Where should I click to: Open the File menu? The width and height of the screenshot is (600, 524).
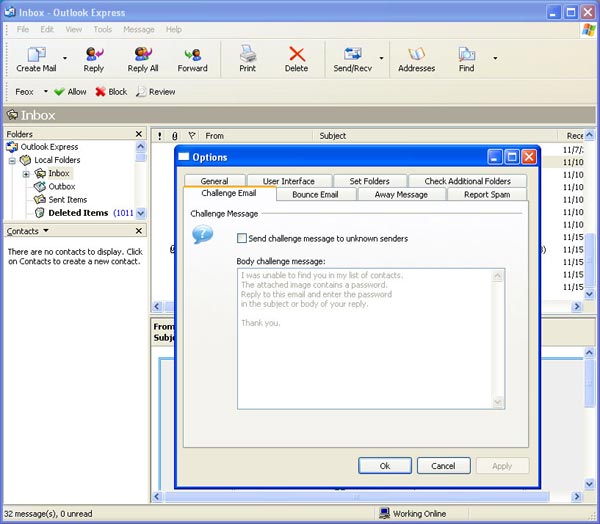23,29
